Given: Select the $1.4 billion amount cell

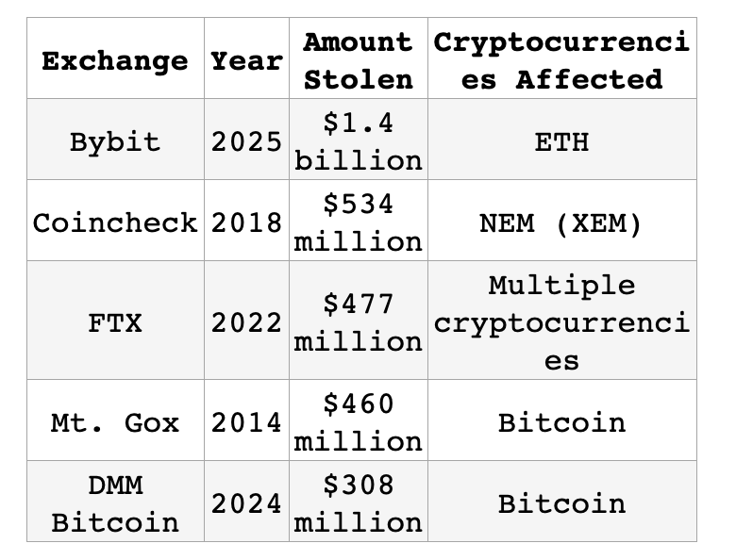Looking at the screenshot, I should (x=358, y=141).
